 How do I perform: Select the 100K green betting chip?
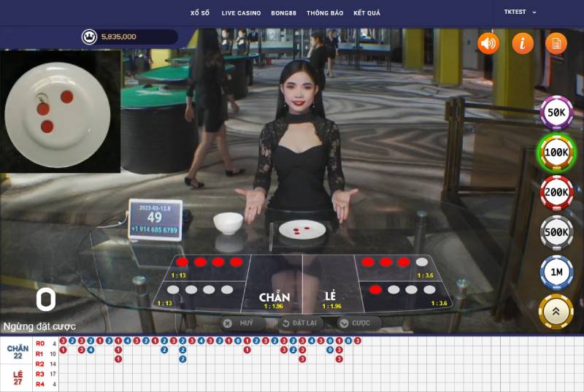(x=556, y=153)
